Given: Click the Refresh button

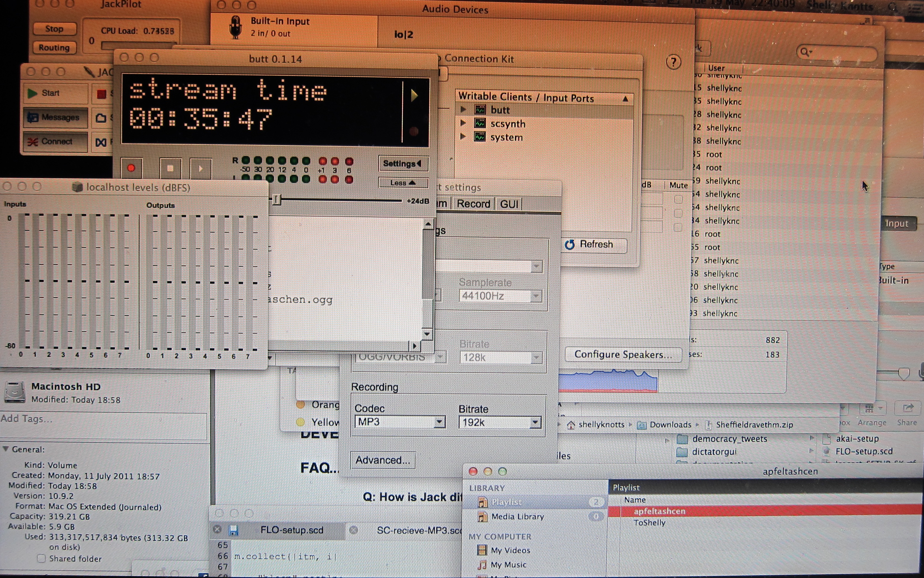Looking at the screenshot, I should click(x=595, y=245).
